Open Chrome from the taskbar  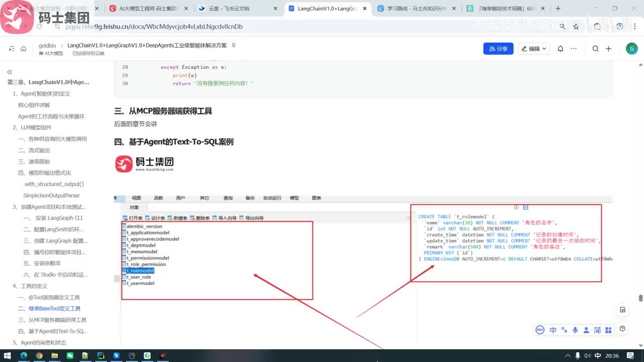point(39,355)
